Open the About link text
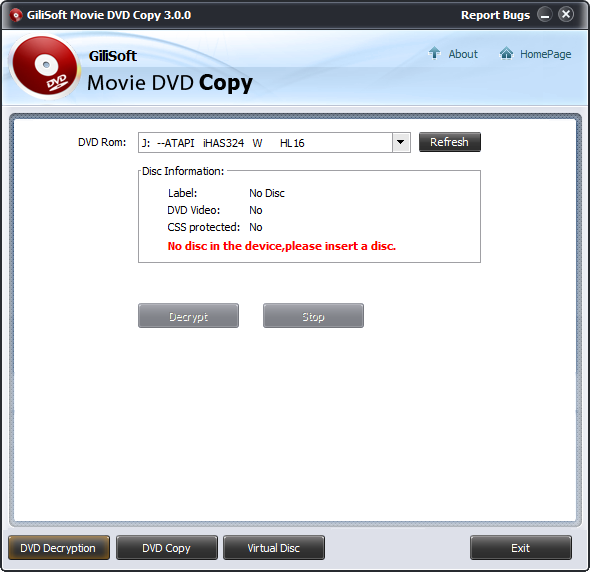Screen dimensions: 590x572 pyautogui.click(x=463, y=54)
